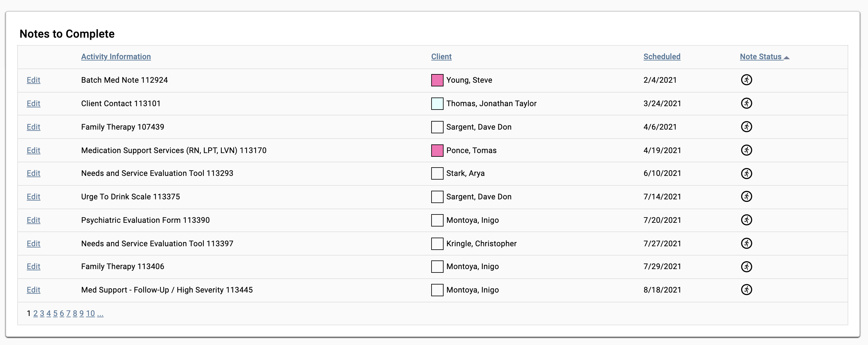Check the box next to Stark, Arya
Screen dimensions: 868x345
click(437, 173)
